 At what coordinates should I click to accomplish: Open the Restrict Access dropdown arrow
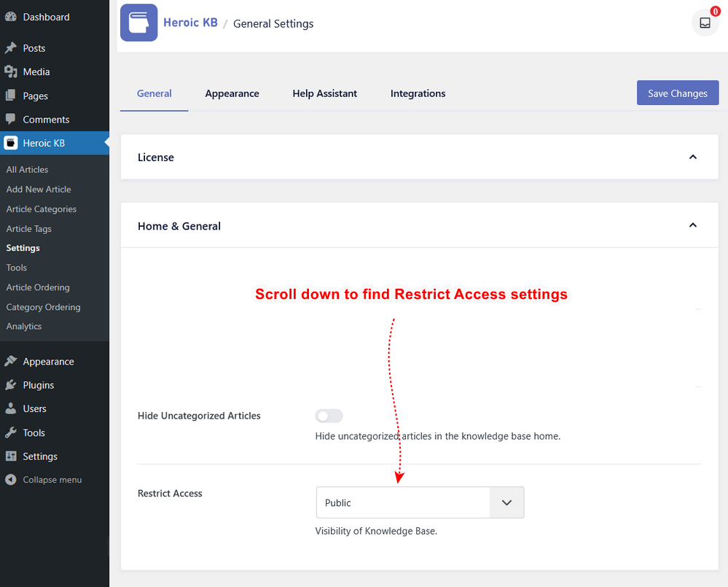point(506,502)
